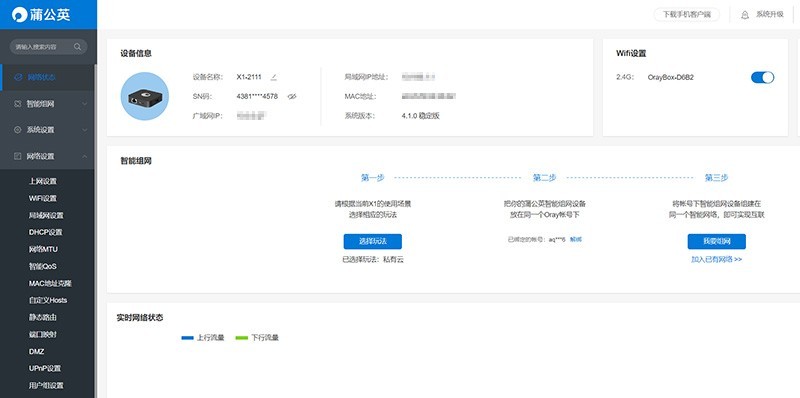800x398 pixels.
Task: Click device name value X1-2111
Action: (249, 77)
